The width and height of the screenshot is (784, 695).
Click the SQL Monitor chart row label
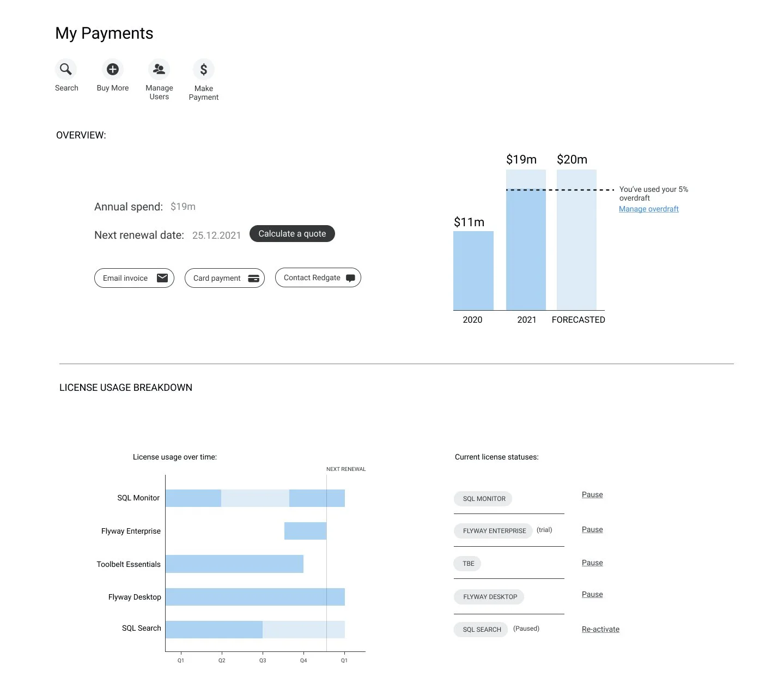point(138,498)
